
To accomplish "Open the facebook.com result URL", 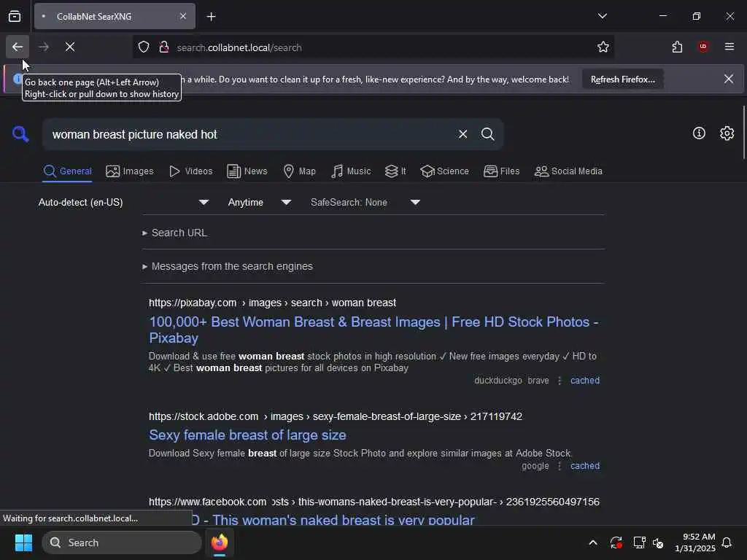I will pos(374,502).
